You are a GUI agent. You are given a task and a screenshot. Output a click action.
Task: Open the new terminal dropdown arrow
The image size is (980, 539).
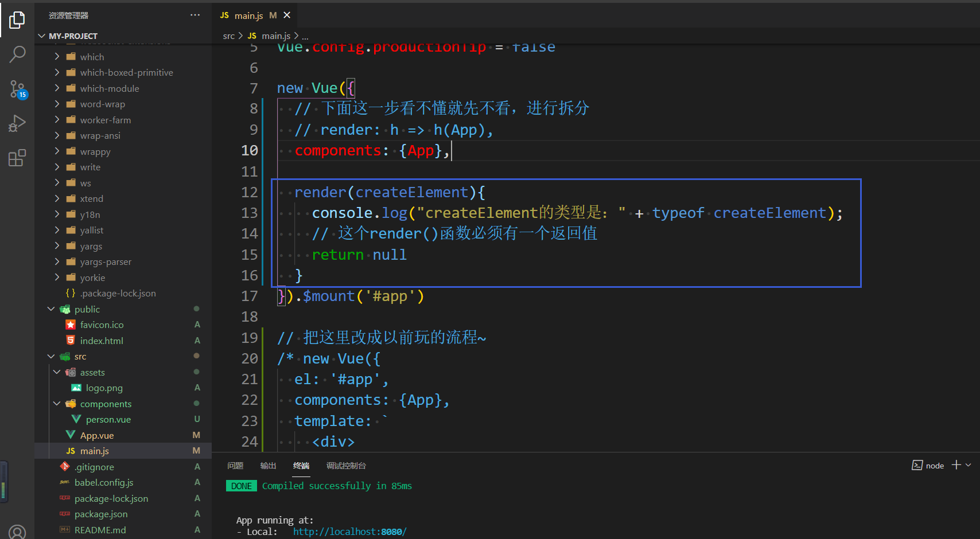969,465
